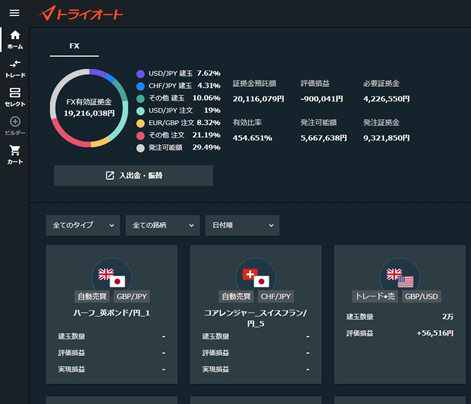Open トレード in sidebar

coord(15,69)
